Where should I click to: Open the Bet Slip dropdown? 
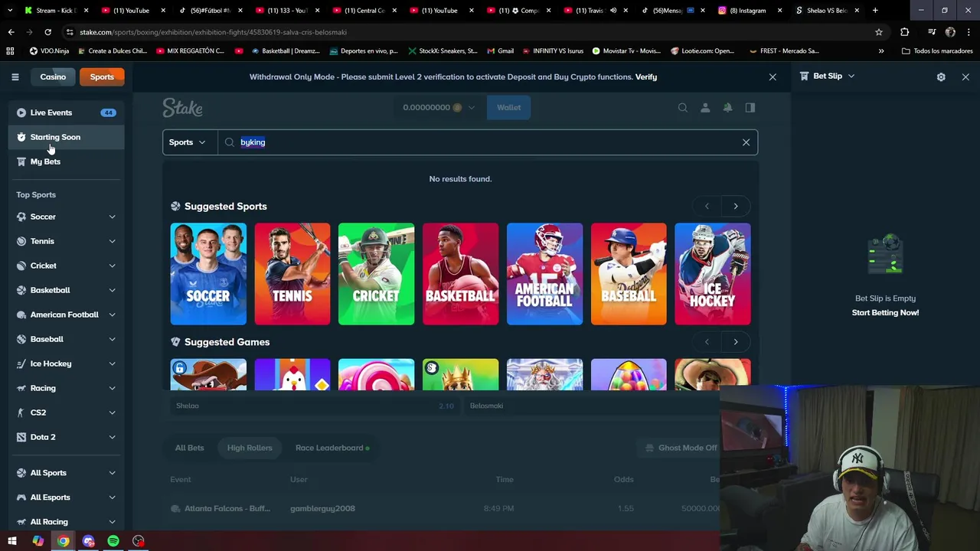pos(827,77)
